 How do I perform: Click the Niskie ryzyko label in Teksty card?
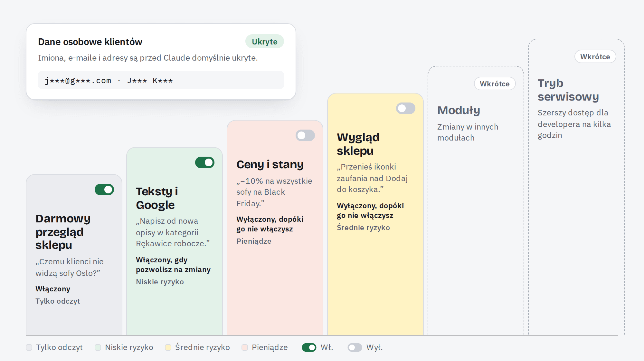(160, 282)
